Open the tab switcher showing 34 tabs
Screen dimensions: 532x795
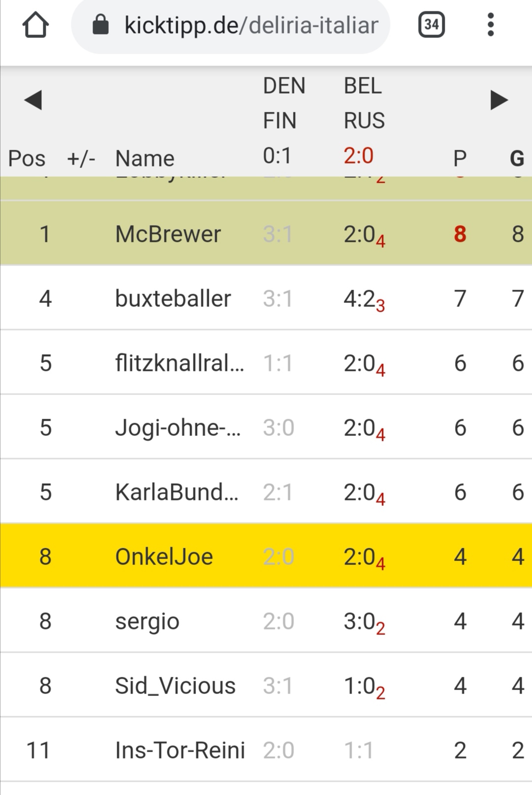pos(431,25)
